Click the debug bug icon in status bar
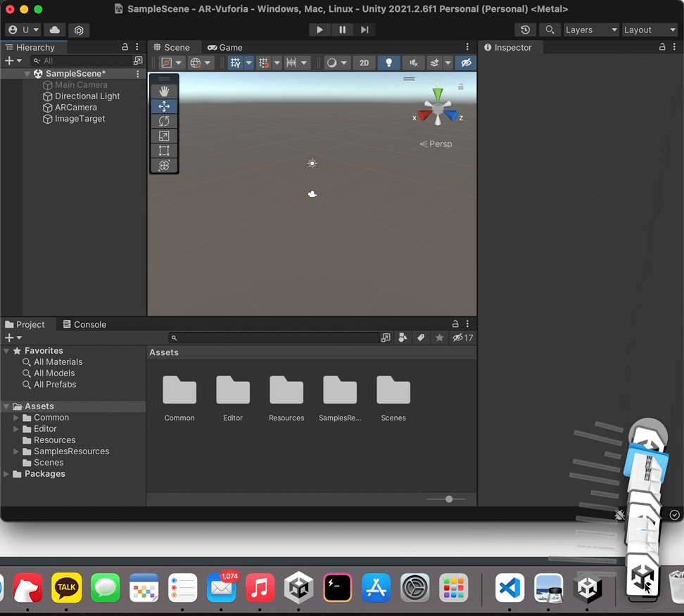Screen dimensions: 684x616 coord(619,515)
